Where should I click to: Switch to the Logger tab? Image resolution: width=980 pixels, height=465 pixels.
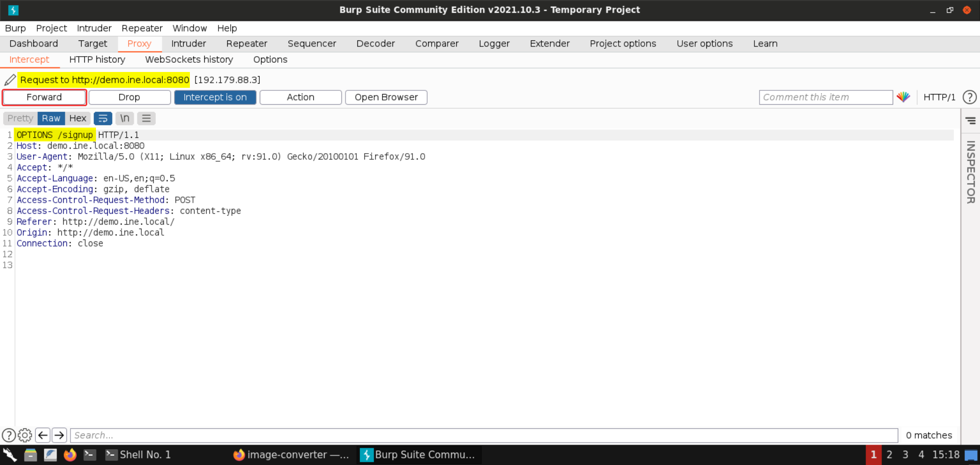coord(494,44)
